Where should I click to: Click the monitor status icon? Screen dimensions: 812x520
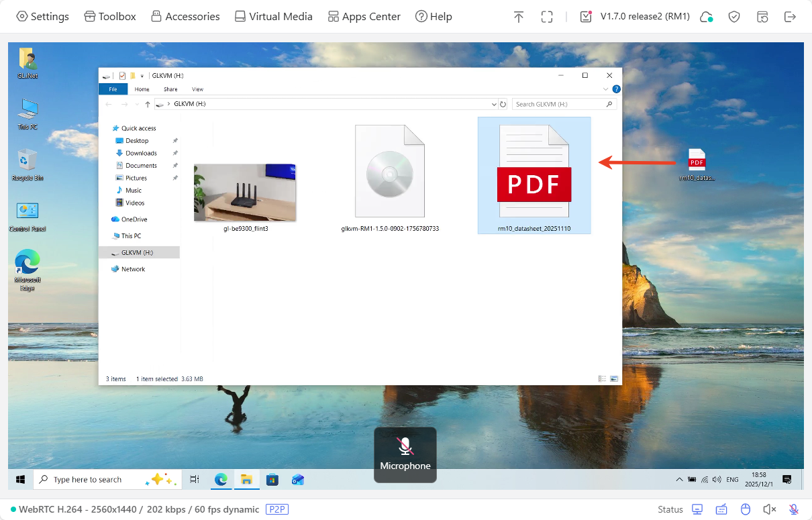(697, 509)
